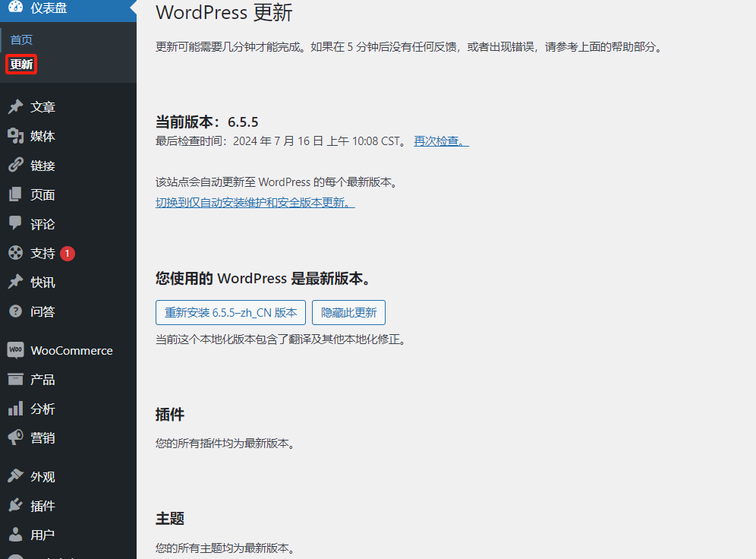The width and height of the screenshot is (756, 559).
Task: Click the megaphone icon for 营销
Action: (x=15, y=438)
